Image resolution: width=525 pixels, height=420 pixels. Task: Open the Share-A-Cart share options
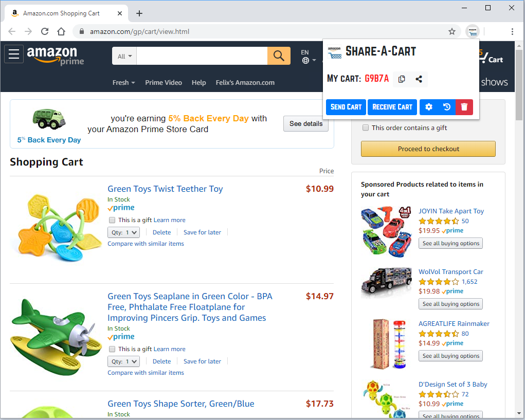pos(418,79)
